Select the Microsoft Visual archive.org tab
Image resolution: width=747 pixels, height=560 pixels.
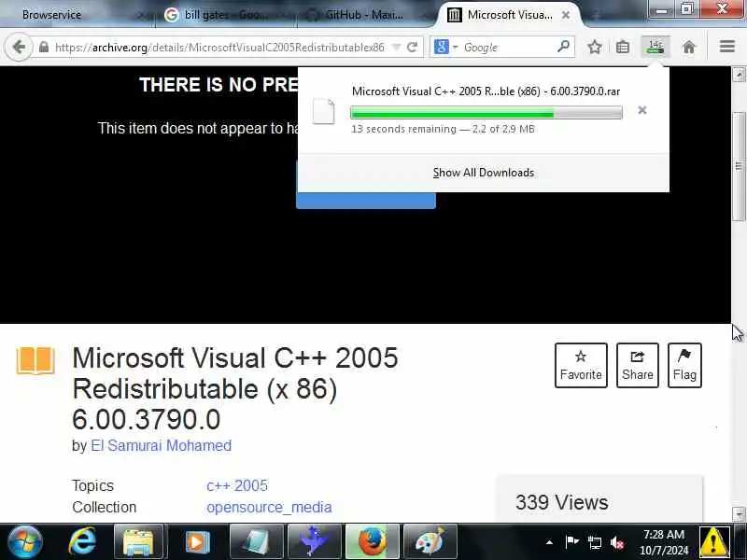tap(505, 15)
